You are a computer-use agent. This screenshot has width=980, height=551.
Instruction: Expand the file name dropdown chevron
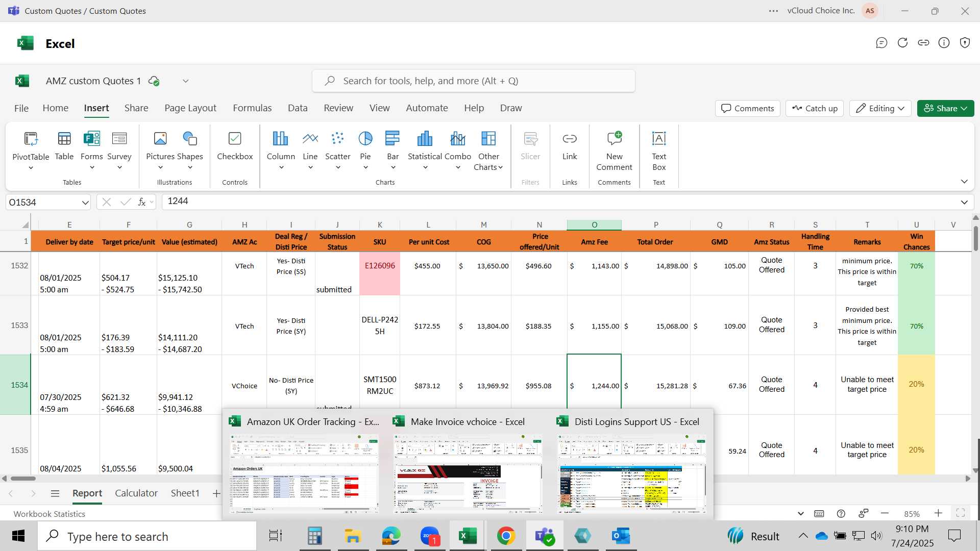coord(186,81)
